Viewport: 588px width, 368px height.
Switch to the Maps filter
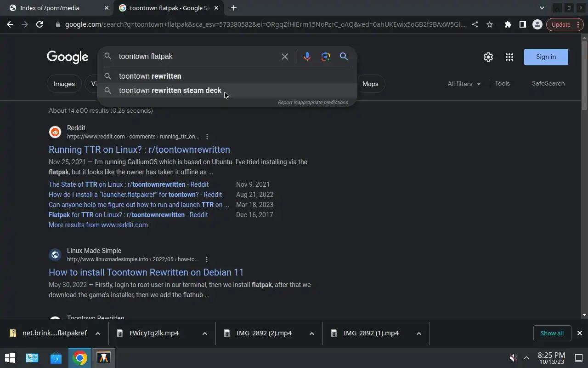pyautogui.click(x=370, y=84)
